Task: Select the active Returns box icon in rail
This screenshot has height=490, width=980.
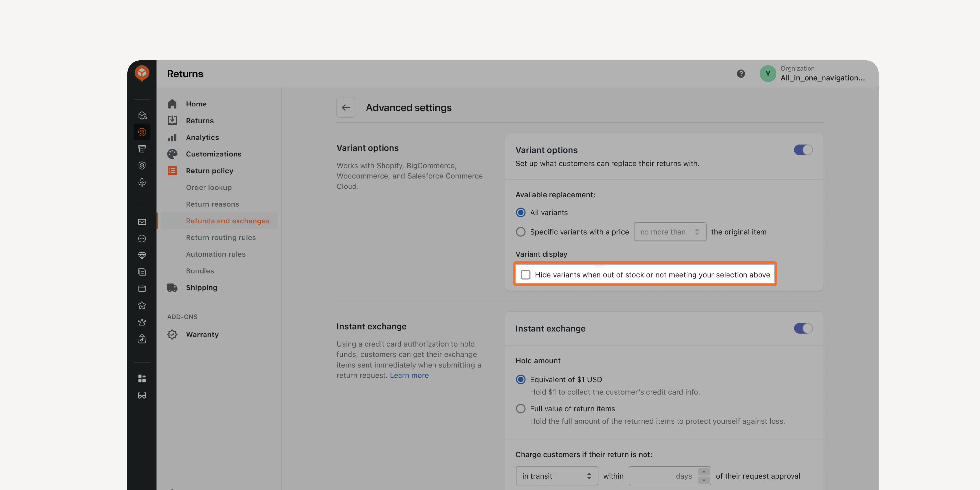Action: pos(142,132)
